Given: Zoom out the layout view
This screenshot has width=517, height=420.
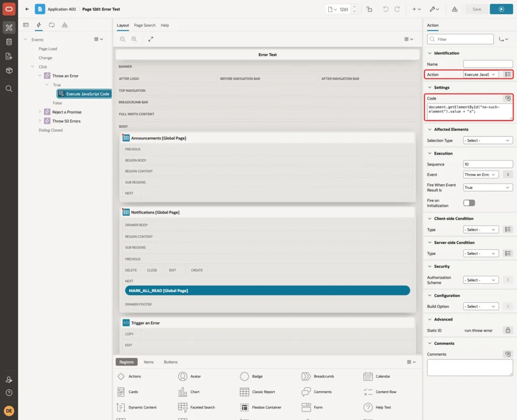Looking at the screenshot, I should (x=123, y=39).
